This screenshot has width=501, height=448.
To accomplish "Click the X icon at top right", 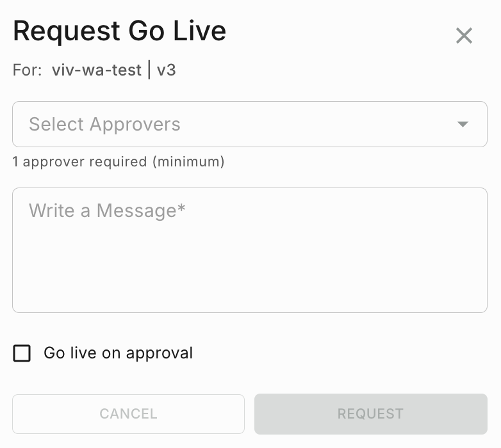I will click(464, 36).
